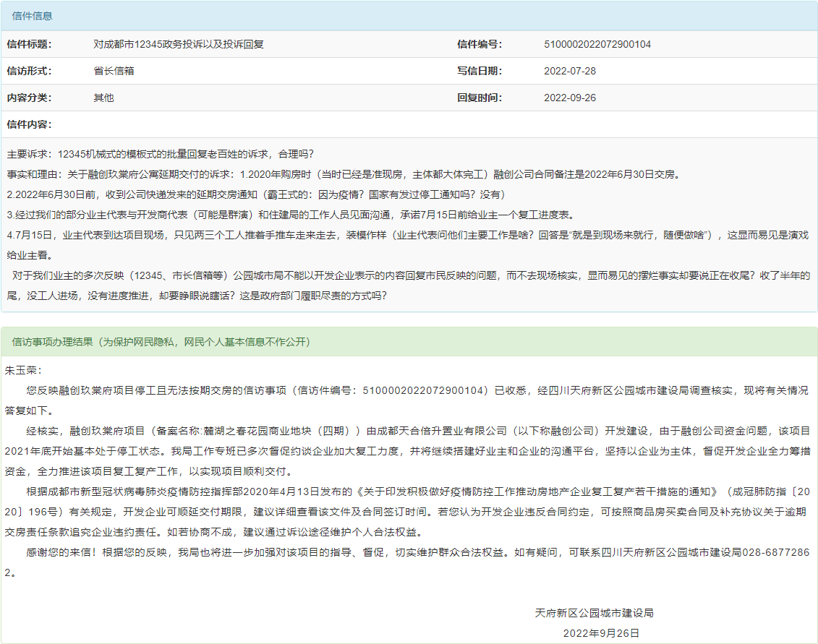
Task: Select the letter title about 成都市12345政务投诉
Action: (179, 44)
